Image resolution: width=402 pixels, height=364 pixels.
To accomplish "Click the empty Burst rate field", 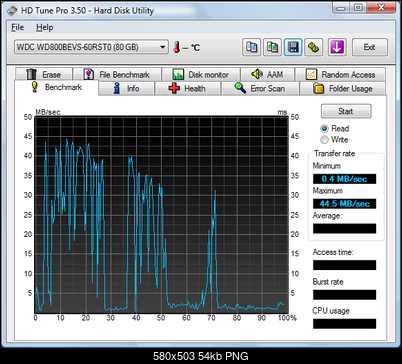I will pos(344,295).
